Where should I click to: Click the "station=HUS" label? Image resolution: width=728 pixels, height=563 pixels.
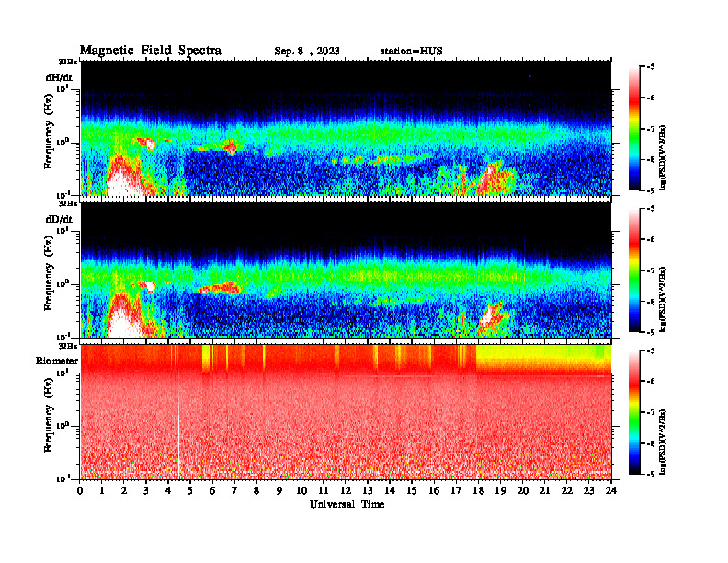point(412,52)
